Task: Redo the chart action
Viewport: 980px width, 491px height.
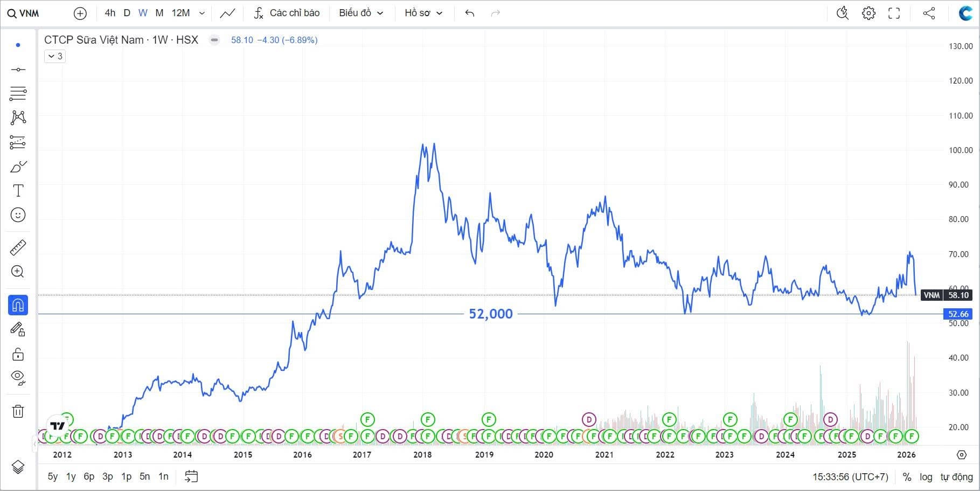Action: tap(496, 13)
